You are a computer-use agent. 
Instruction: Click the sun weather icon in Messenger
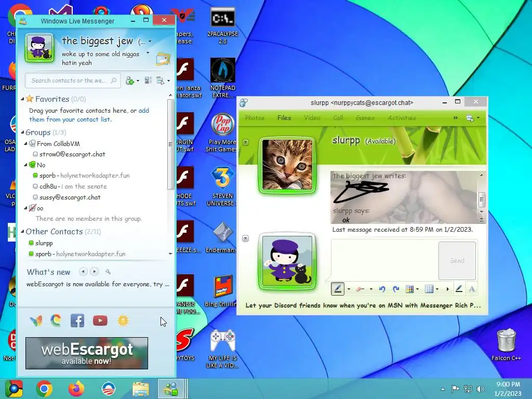[x=123, y=320]
